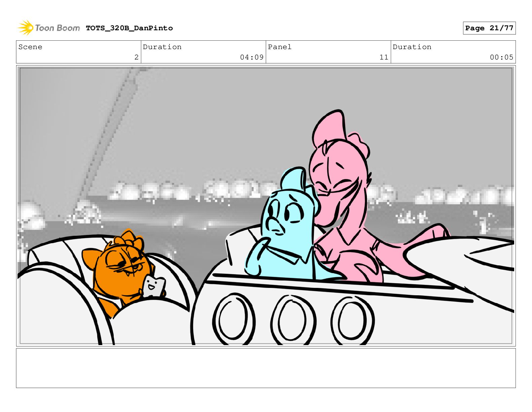Click the scene Duration value 04:09

tap(252, 57)
